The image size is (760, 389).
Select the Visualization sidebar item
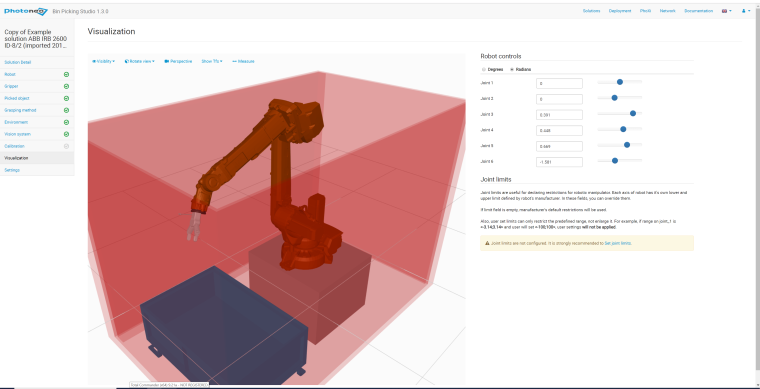37,158
